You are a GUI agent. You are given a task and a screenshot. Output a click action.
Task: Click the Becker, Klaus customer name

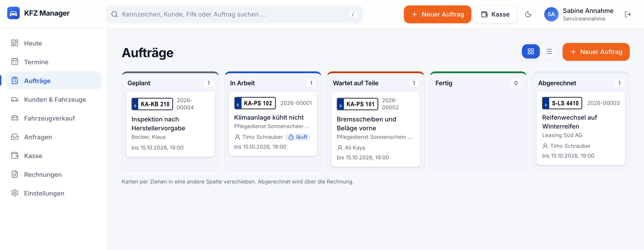(148, 137)
